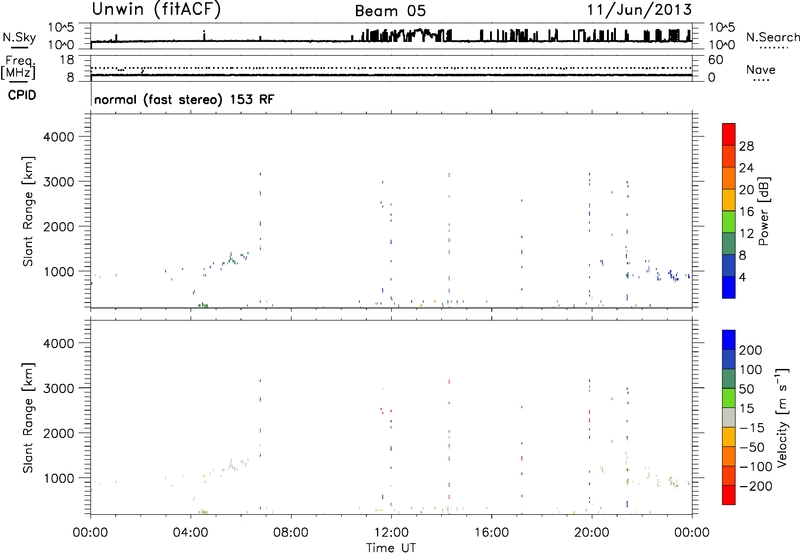The height and width of the screenshot is (554, 800).
Task: Click the echo cluster near 23:00 in velocity panel
Action: pyautogui.click(x=671, y=482)
